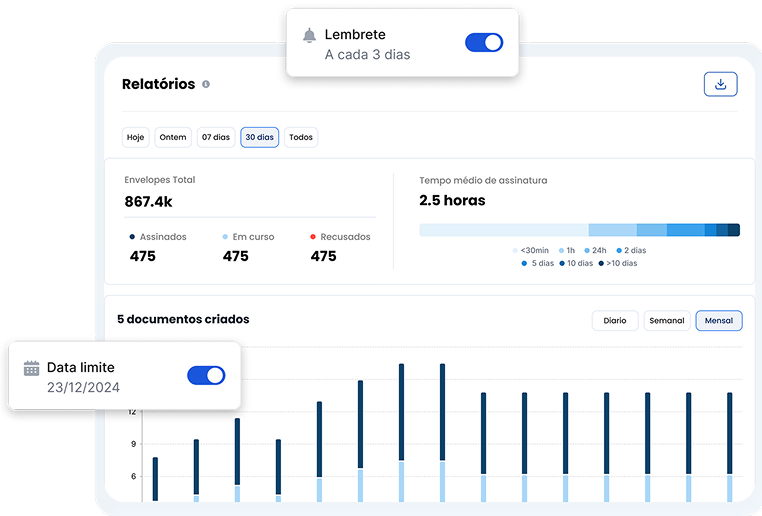Screen dimensions: 762x516
Task: Click the y-axis label 9
Action: point(133,444)
